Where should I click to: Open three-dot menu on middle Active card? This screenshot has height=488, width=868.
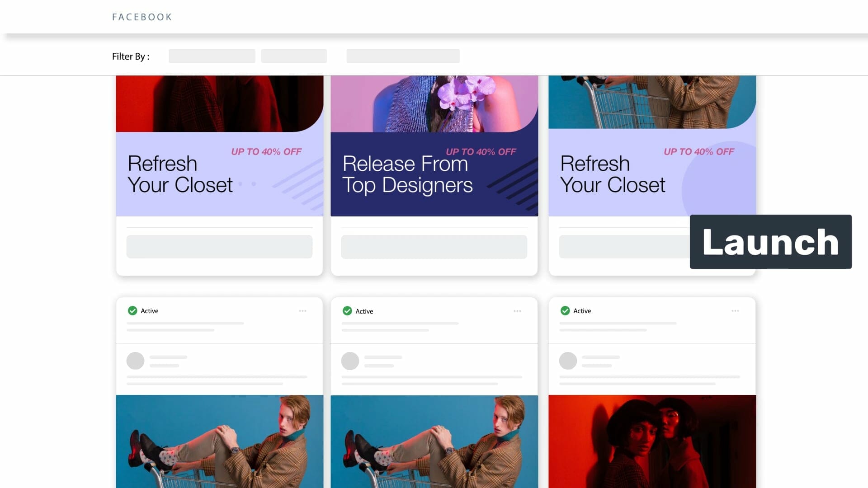517,311
